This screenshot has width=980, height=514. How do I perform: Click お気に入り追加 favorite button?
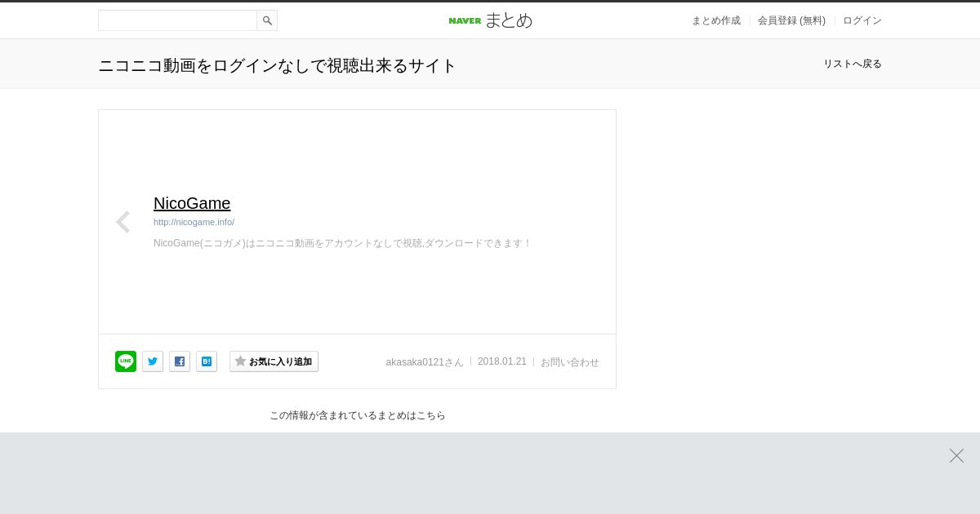pos(274,361)
